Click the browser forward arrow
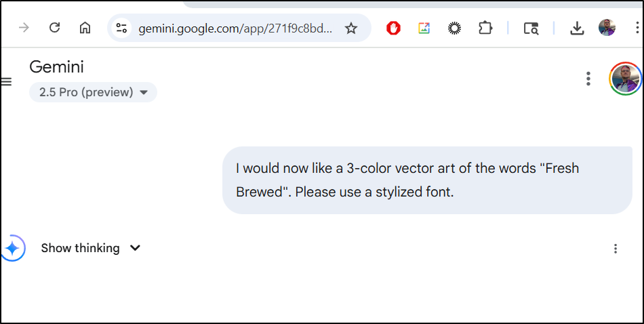The image size is (644, 324). pos(24,28)
